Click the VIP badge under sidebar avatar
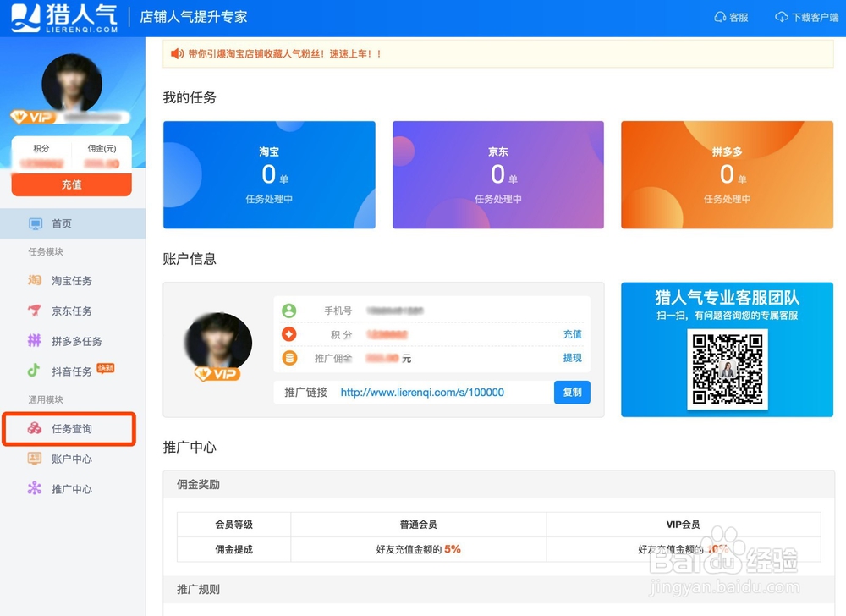This screenshot has height=616, width=846. pos(32,117)
